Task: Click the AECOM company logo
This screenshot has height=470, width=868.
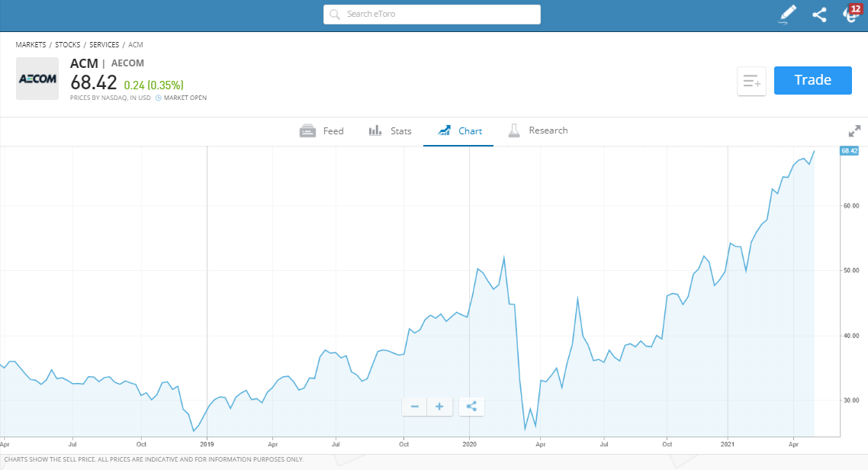Action: point(37,78)
